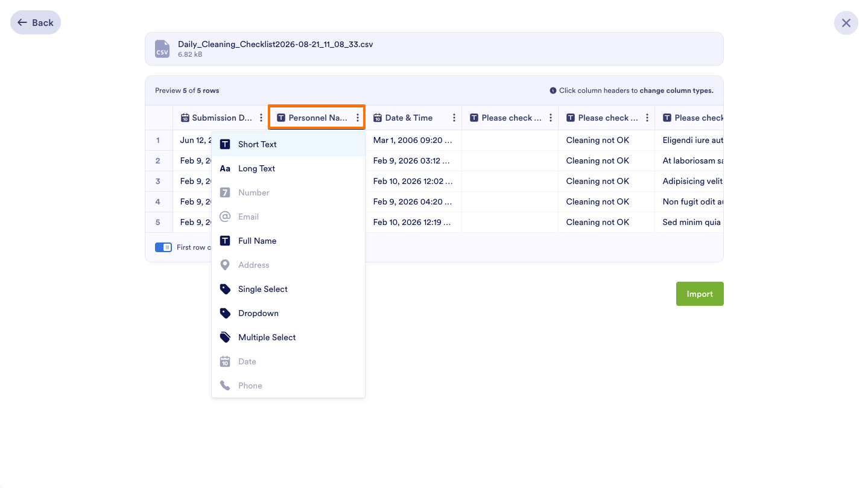Click cell Mar 1, 2006 09:20
This screenshot has width=868, height=488.
pyautogui.click(x=414, y=140)
